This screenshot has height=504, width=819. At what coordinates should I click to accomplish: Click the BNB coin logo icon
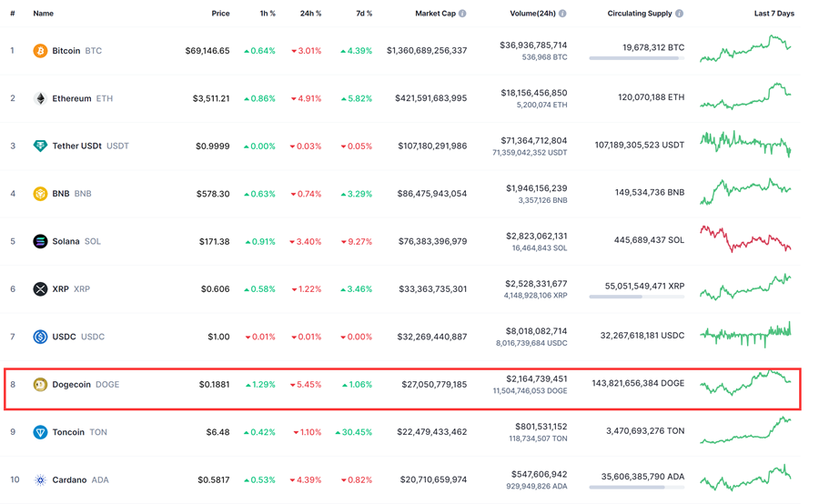tap(40, 194)
